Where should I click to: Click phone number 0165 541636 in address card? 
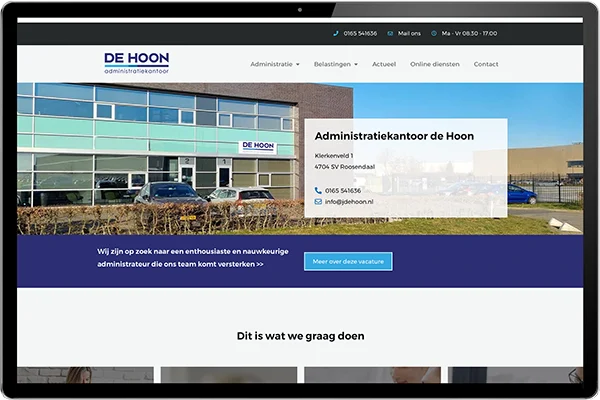tap(343, 190)
